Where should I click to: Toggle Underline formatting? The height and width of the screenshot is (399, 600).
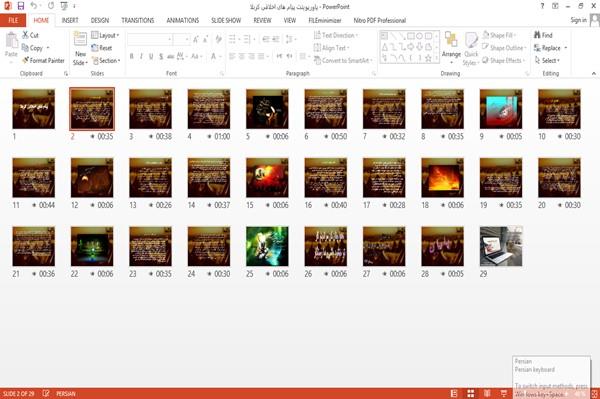click(x=151, y=57)
